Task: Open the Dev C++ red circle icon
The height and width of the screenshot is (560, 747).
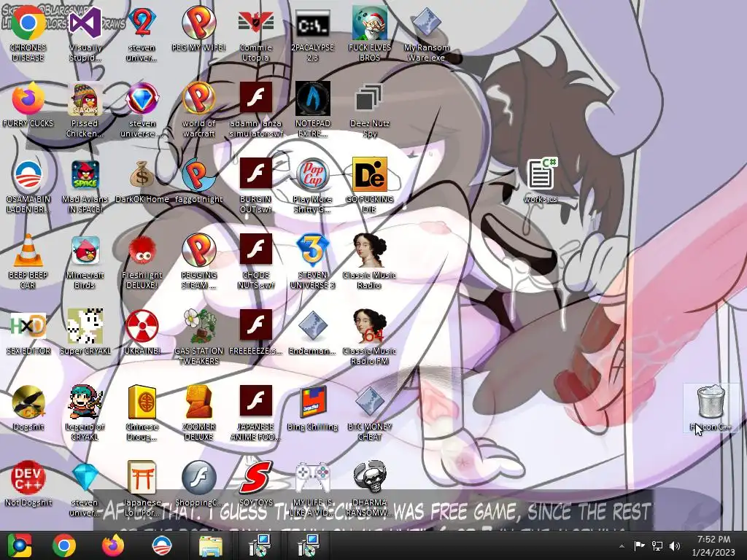Action: click(28, 484)
